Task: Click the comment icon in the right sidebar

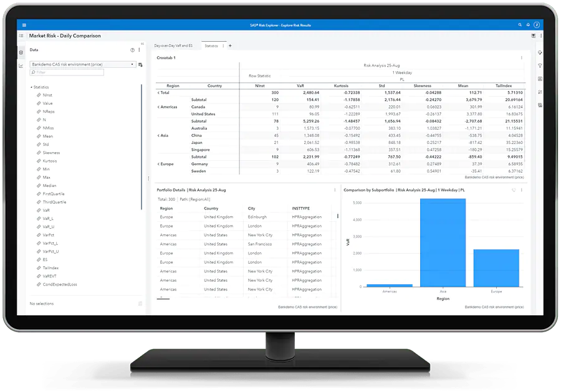Action: [539, 52]
